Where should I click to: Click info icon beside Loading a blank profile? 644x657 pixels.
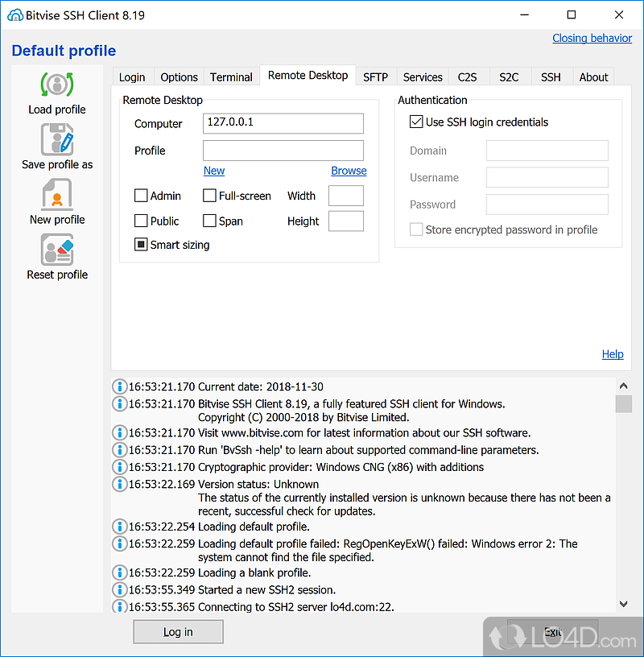click(x=119, y=572)
